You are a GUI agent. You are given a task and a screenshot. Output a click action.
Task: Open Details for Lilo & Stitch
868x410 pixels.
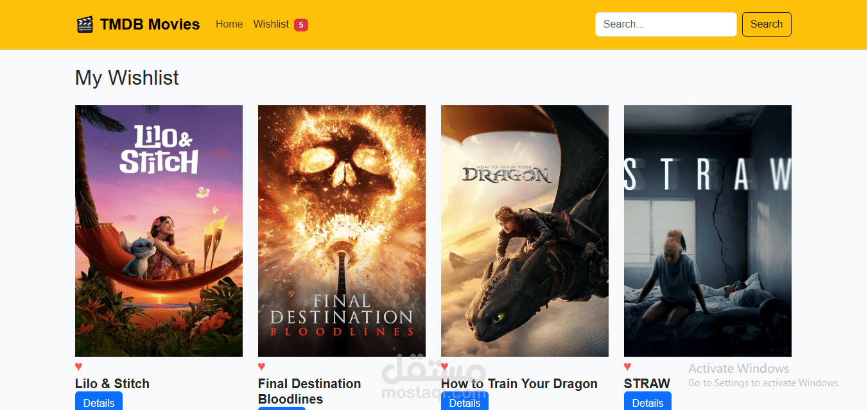point(99,402)
